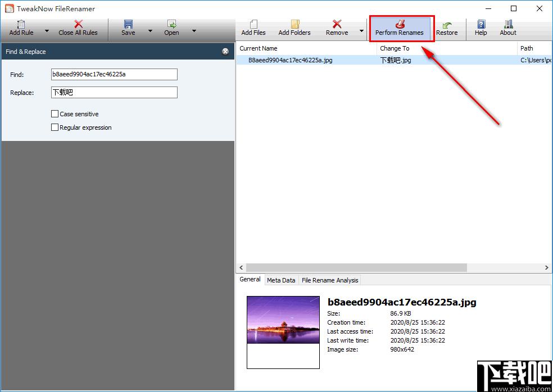Click the Path column header
Screen dimensions: 553x392
tap(534, 48)
